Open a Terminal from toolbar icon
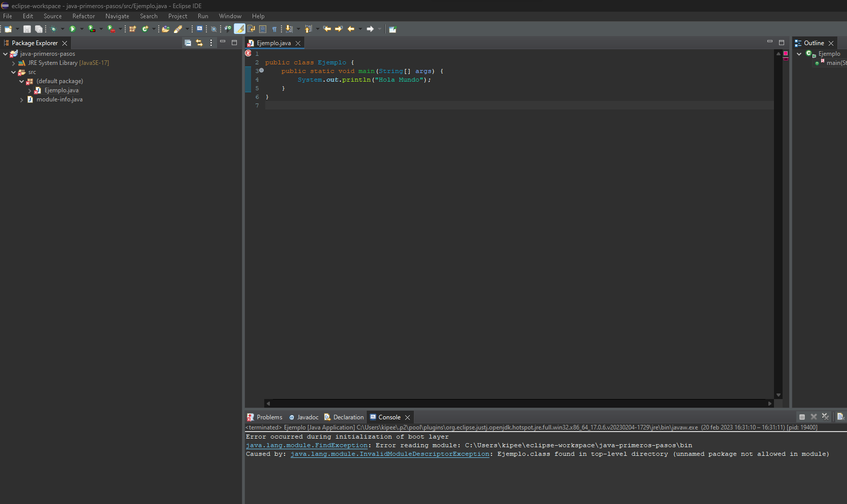The height and width of the screenshot is (504, 847). [x=199, y=29]
